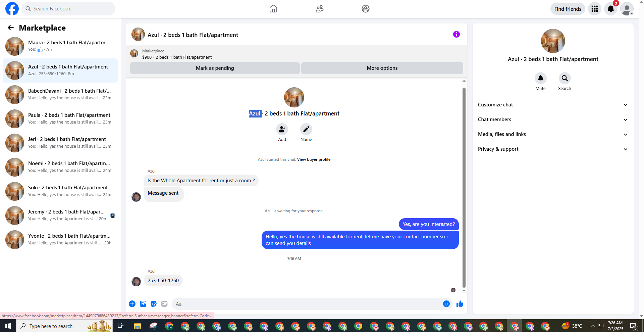This screenshot has width=644, height=332.
Task: Send a thumbs-up like
Action: coord(460,304)
